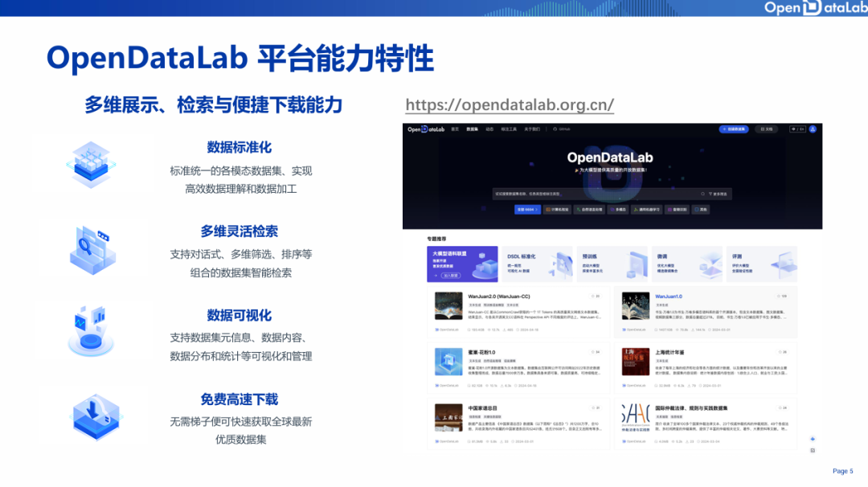
Task: Star the 上海统计年鉴 dataset
Action: 782,353
